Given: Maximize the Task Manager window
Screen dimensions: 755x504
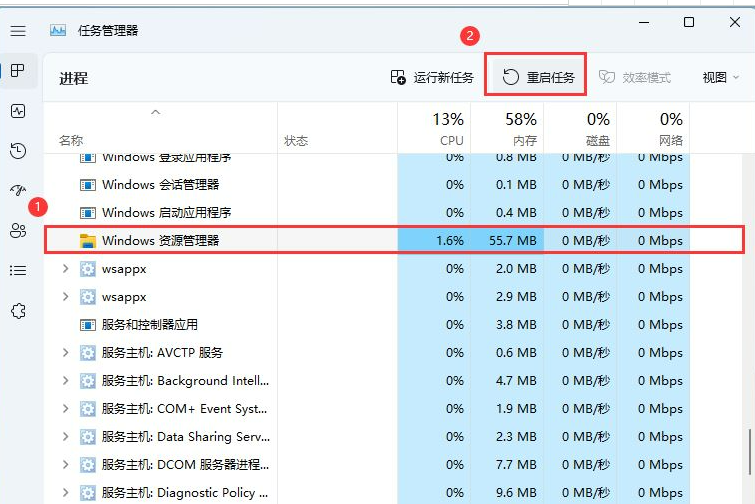Looking at the screenshot, I should point(689,22).
